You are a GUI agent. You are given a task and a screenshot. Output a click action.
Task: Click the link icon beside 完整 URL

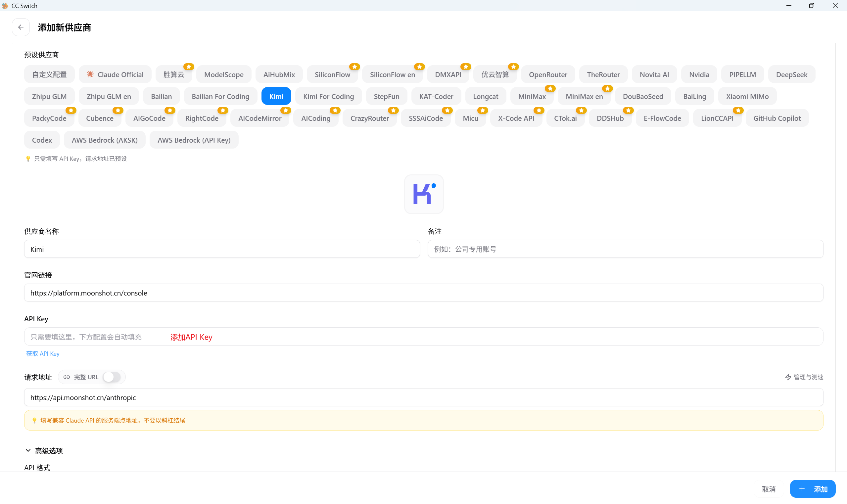(67, 377)
